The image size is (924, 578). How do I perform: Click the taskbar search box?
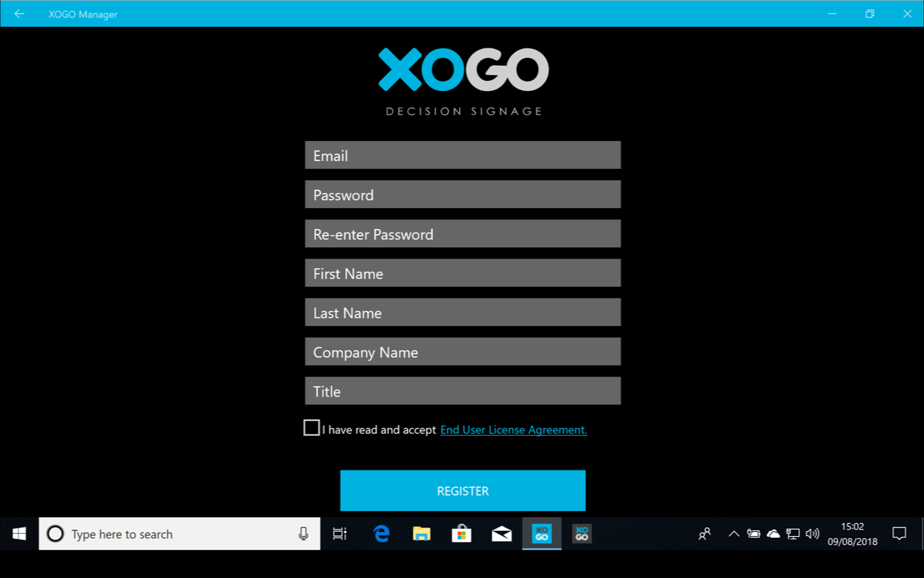point(180,534)
